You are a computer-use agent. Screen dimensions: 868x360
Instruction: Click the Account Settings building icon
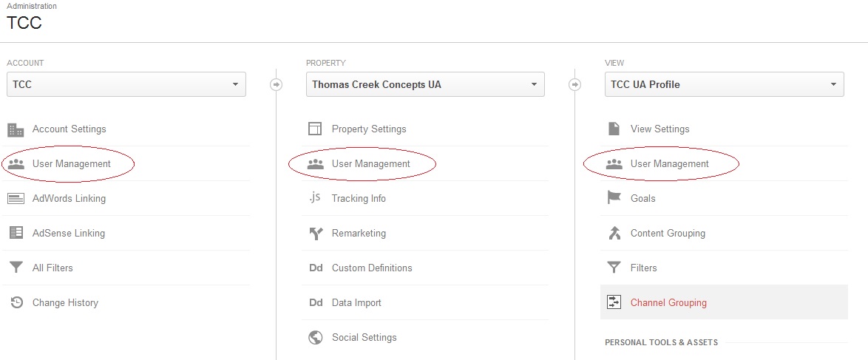pyautogui.click(x=16, y=129)
